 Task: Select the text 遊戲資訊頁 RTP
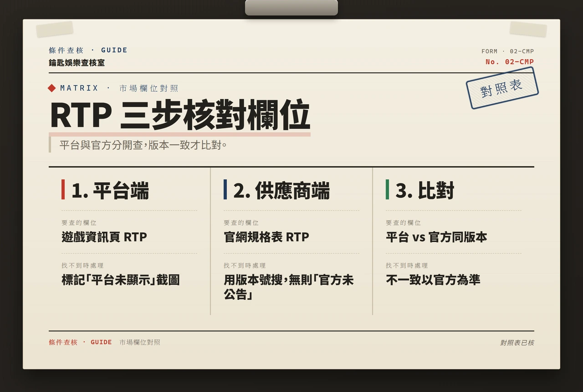point(104,237)
